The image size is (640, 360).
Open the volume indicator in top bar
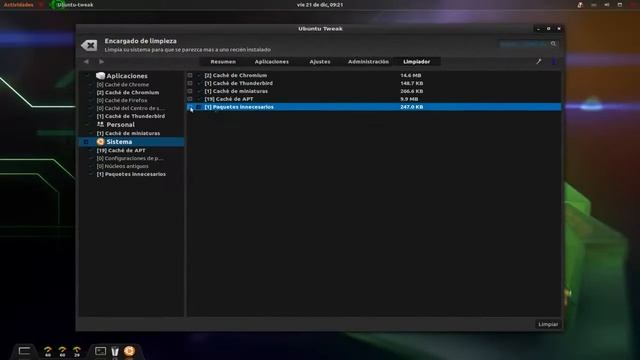click(607, 5)
